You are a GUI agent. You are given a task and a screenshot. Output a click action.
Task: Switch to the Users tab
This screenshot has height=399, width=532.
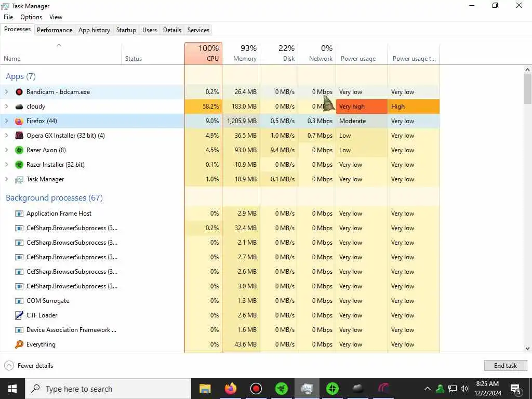150,30
